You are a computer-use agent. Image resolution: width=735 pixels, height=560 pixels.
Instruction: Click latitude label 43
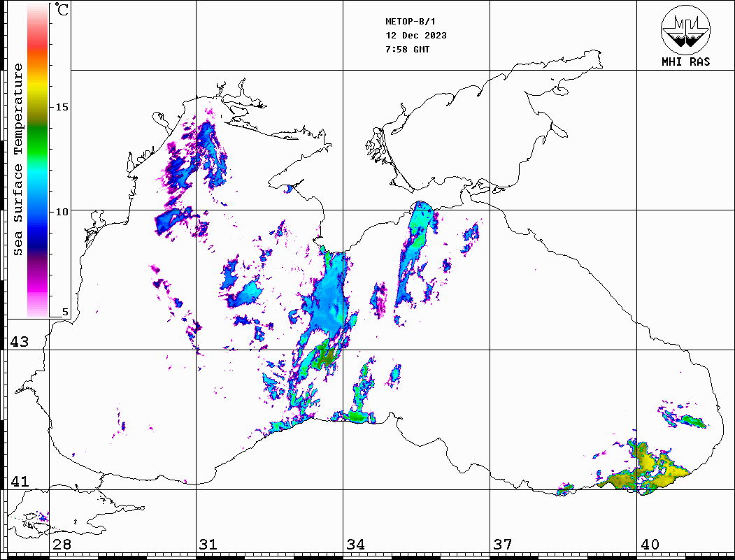pos(19,342)
